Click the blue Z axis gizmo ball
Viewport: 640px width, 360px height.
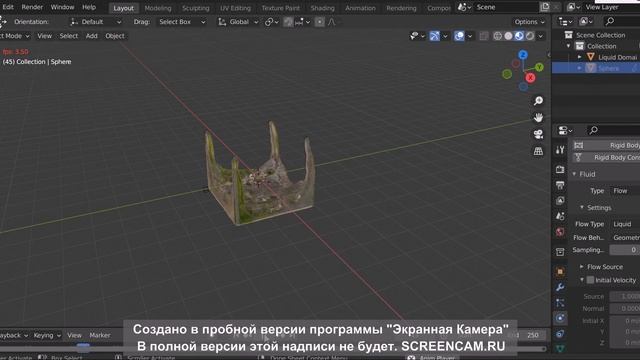(x=523, y=55)
